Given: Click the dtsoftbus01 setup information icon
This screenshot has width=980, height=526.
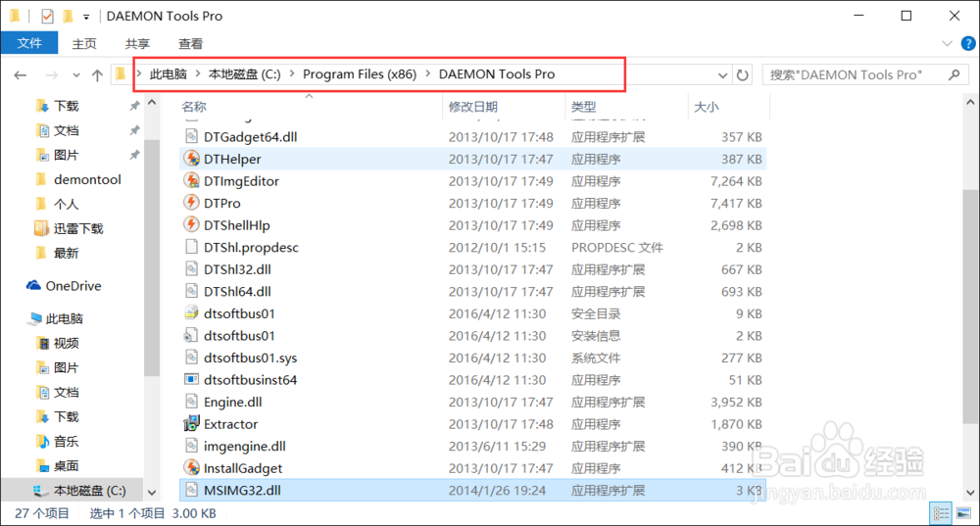Looking at the screenshot, I should (191, 335).
